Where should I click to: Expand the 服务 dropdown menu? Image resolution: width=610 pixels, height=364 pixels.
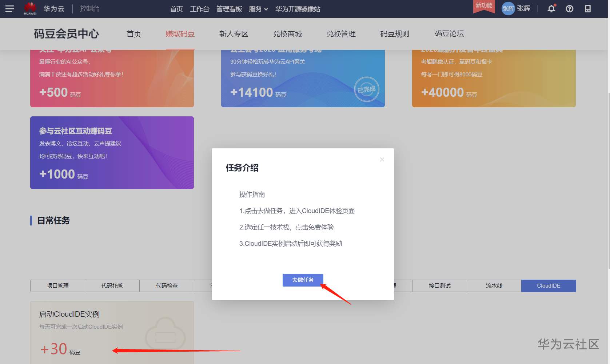pos(258,9)
